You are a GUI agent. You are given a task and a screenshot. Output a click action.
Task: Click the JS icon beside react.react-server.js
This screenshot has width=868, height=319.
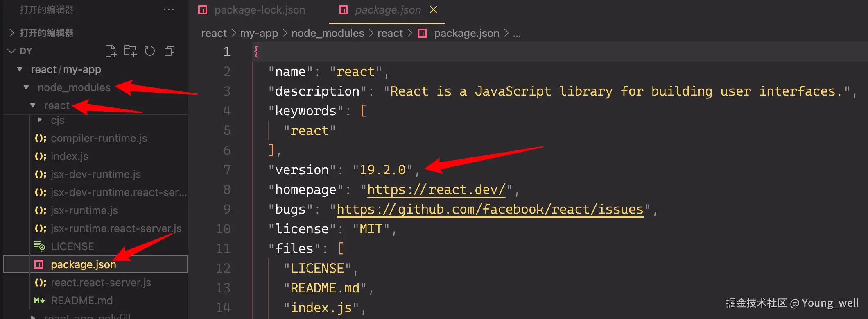tap(40, 283)
